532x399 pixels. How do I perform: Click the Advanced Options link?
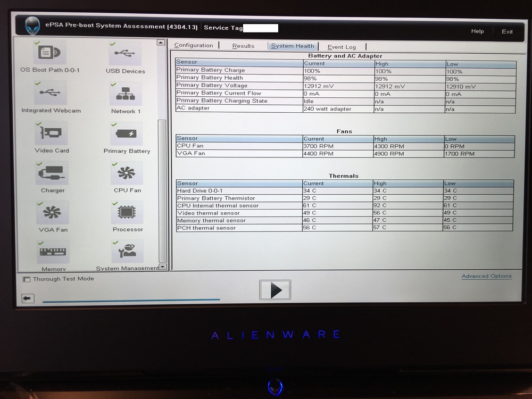pos(486,276)
